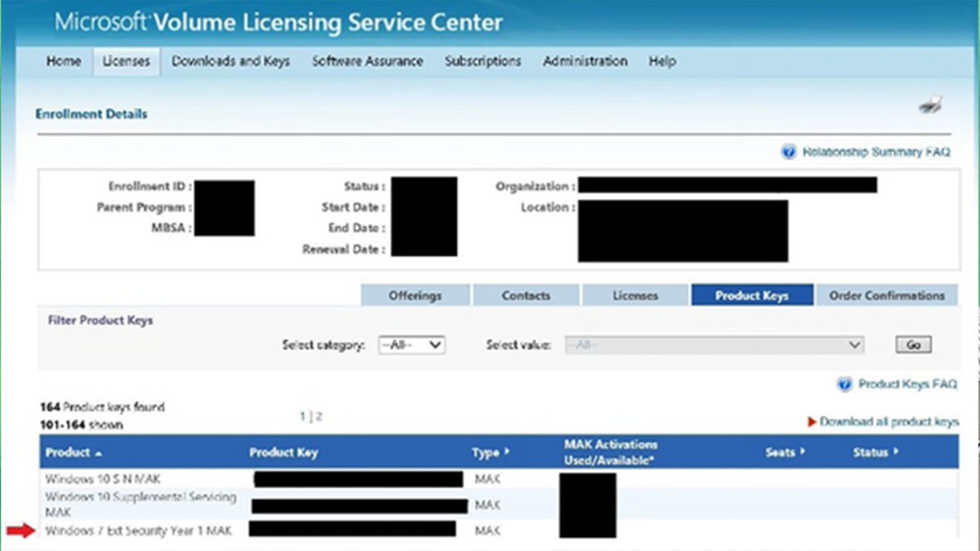Click Download all product keys link
The image size is (980, 551).
(889, 422)
